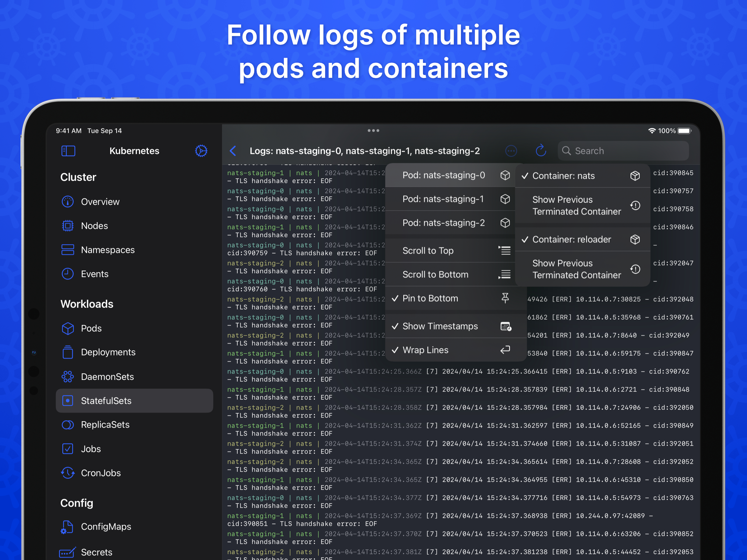Toggle Wrap Lines option
747x560 pixels.
point(456,350)
